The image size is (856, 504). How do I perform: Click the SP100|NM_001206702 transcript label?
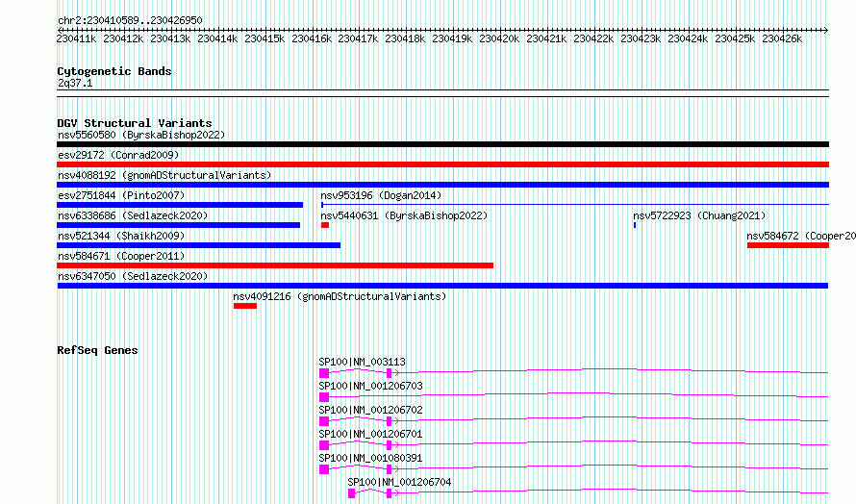[370, 410]
